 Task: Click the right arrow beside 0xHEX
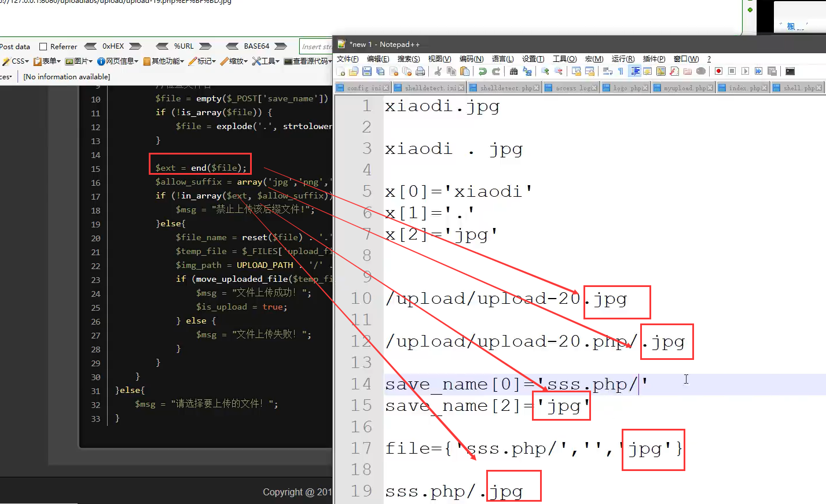point(135,46)
